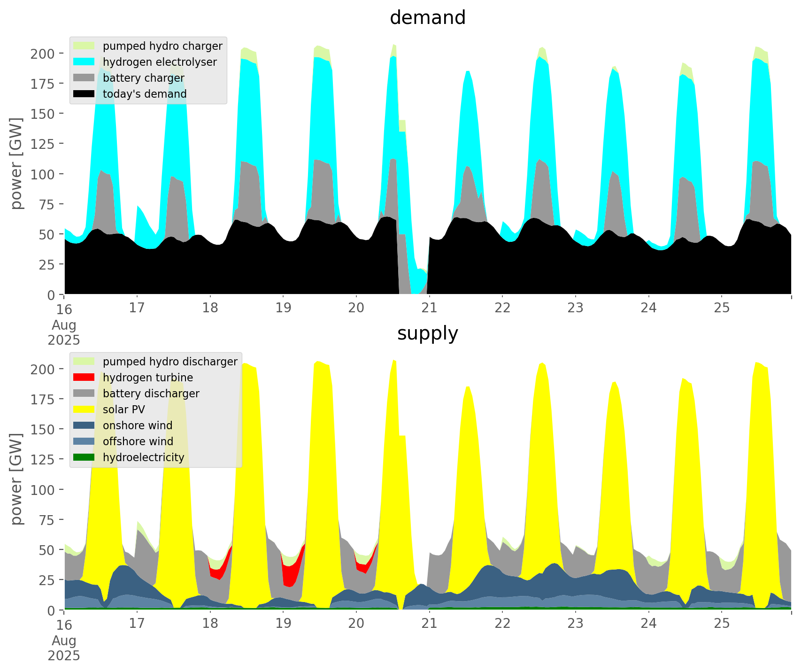Click the battery discharger legend label
This screenshot has width=801, height=672.
point(151,394)
